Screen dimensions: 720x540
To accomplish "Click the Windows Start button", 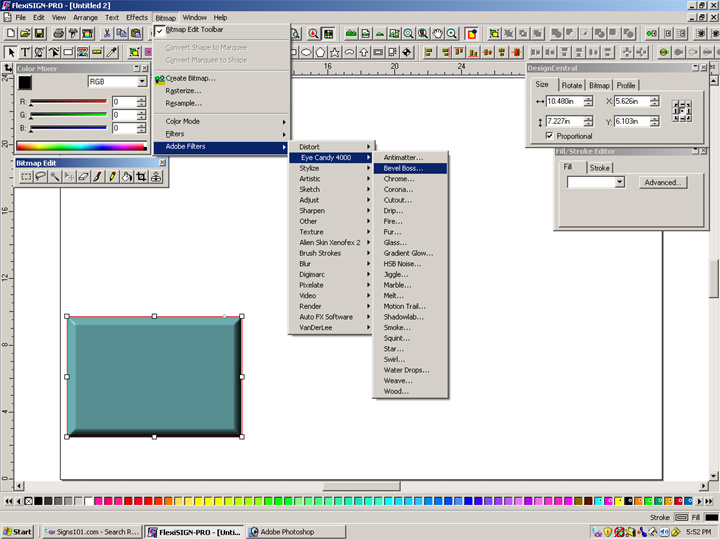I will point(18,532).
